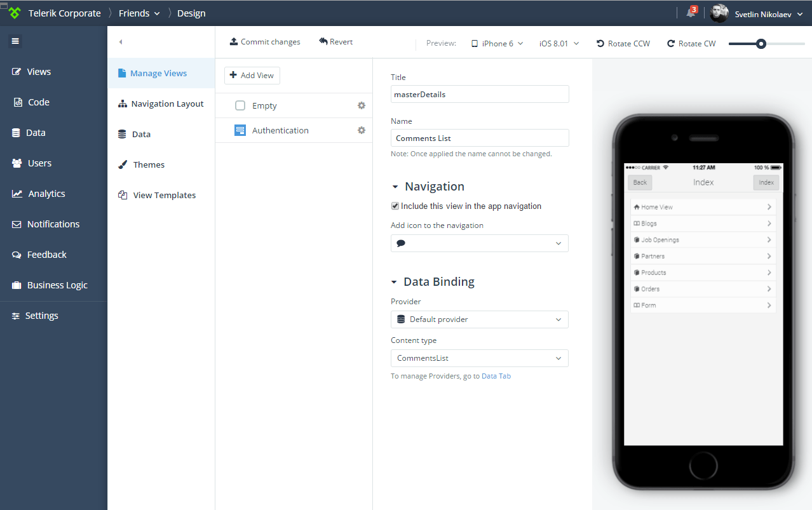Open settings gear for Authentication view
The height and width of the screenshot is (510, 812).
[x=362, y=130]
